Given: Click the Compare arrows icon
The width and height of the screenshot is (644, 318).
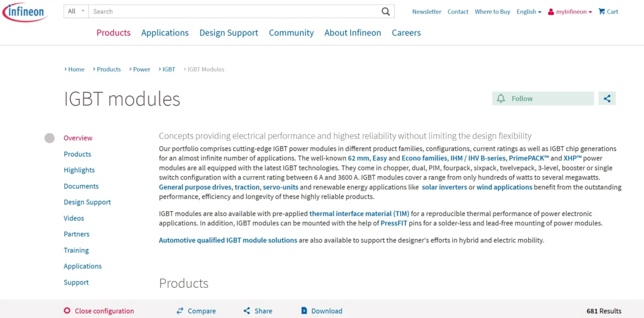Looking at the screenshot, I should coord(180,311).
